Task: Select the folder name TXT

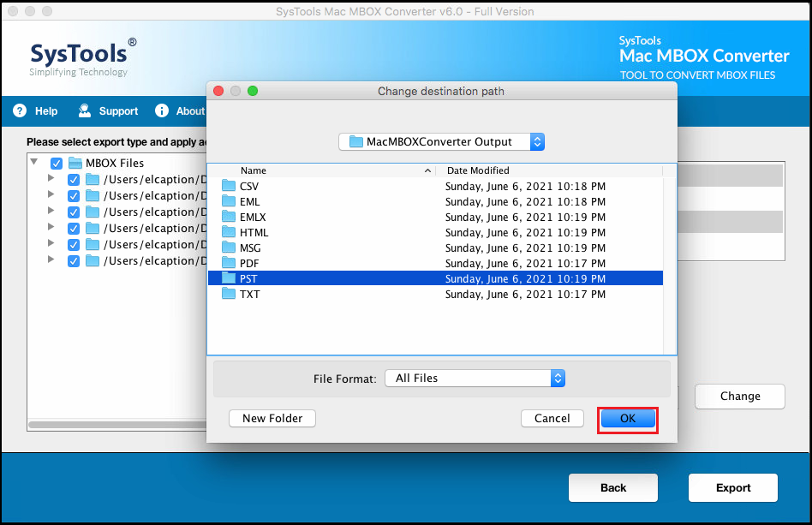Action: tap(249, 295)
